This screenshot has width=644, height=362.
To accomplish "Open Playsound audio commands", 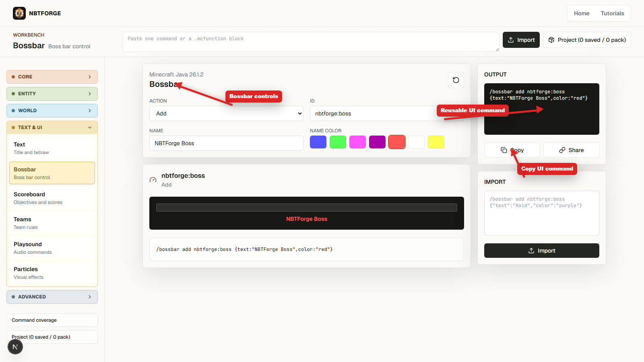I will click(52, 248).
